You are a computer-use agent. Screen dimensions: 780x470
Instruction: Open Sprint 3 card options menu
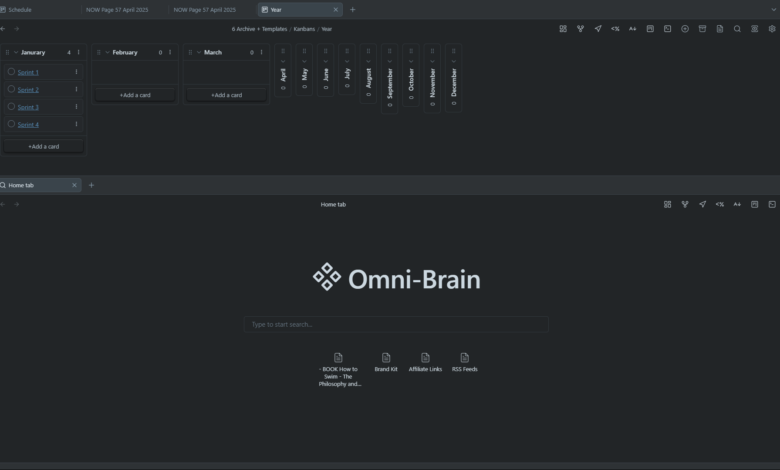(x=76, y=106)
